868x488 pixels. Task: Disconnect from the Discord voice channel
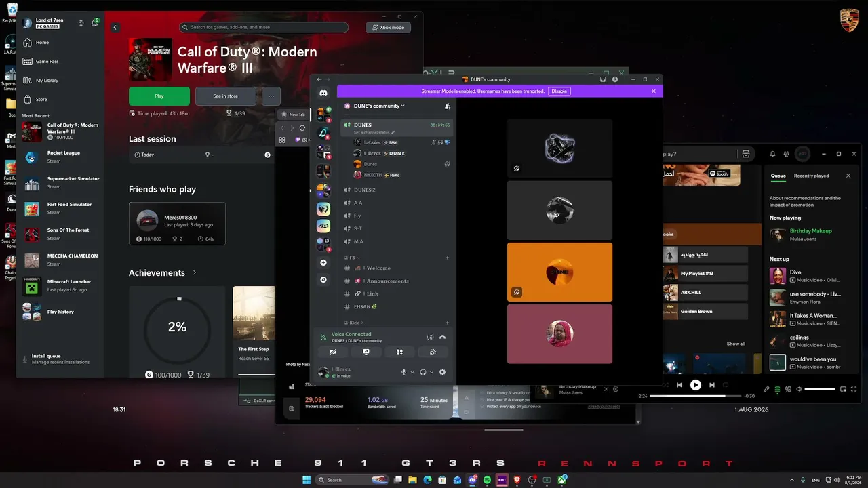coord(442,337)
